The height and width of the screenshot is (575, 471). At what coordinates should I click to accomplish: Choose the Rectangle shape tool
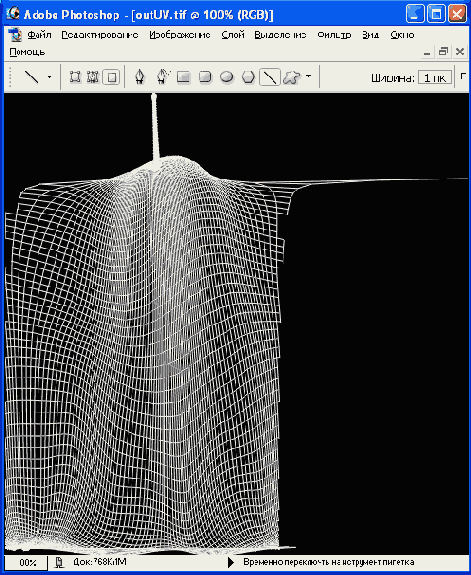coord(184,77)
